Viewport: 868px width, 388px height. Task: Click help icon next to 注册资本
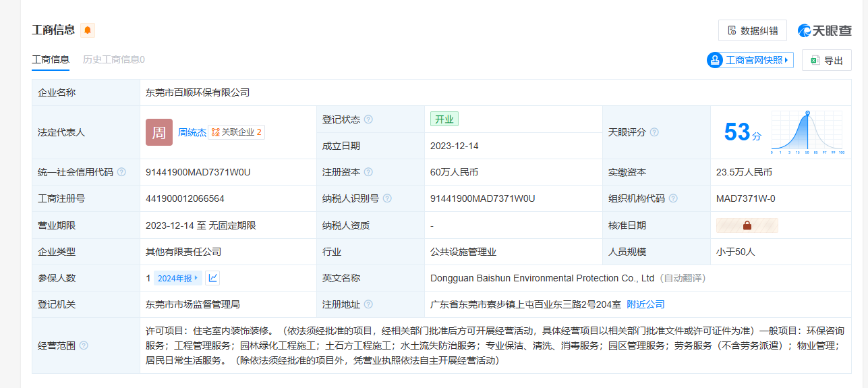pos(368,172)
